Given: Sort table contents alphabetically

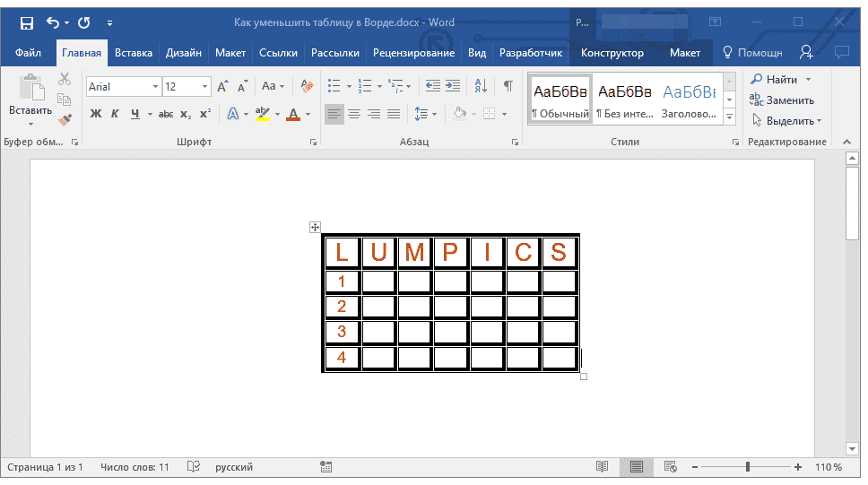Looking at the screenshot, I should coord(481,86).
